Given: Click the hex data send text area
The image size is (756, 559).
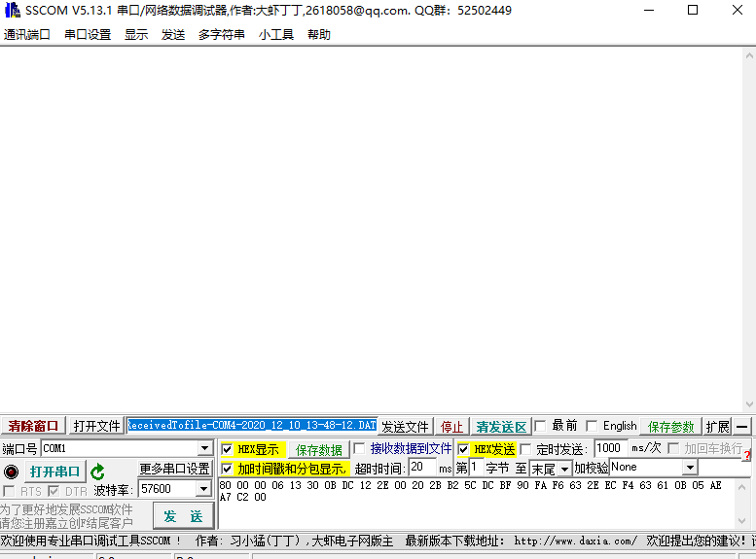Looking at the screenshot, I should pyautogui.click(x=477, y=504).
